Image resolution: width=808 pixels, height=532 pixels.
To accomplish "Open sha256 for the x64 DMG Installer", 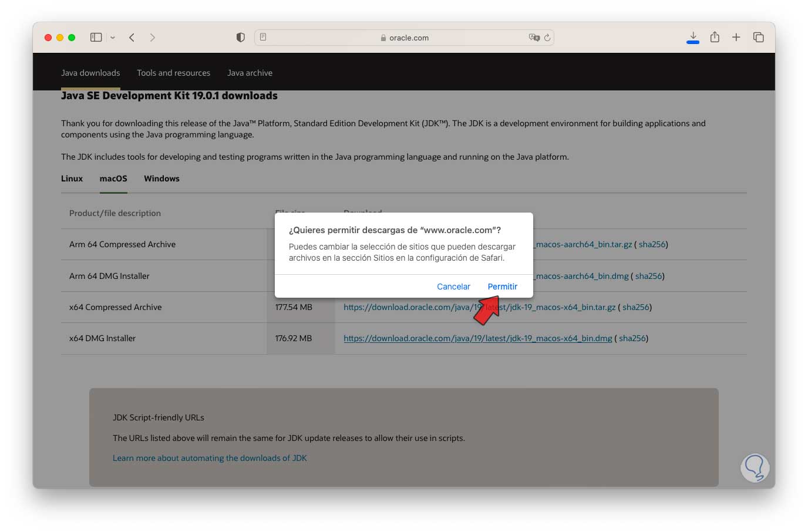I will tap(632, 338).
